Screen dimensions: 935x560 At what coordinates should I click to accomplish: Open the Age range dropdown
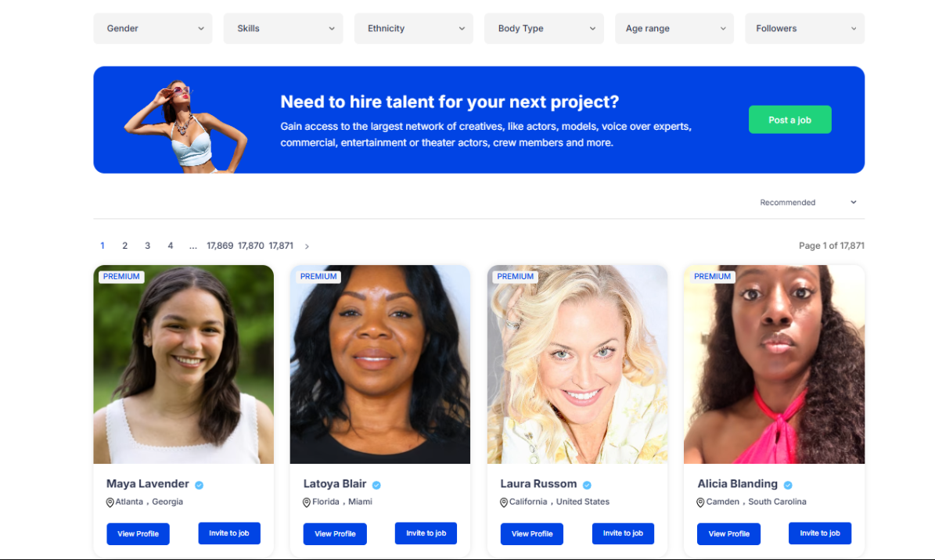[x=674, y=29]
